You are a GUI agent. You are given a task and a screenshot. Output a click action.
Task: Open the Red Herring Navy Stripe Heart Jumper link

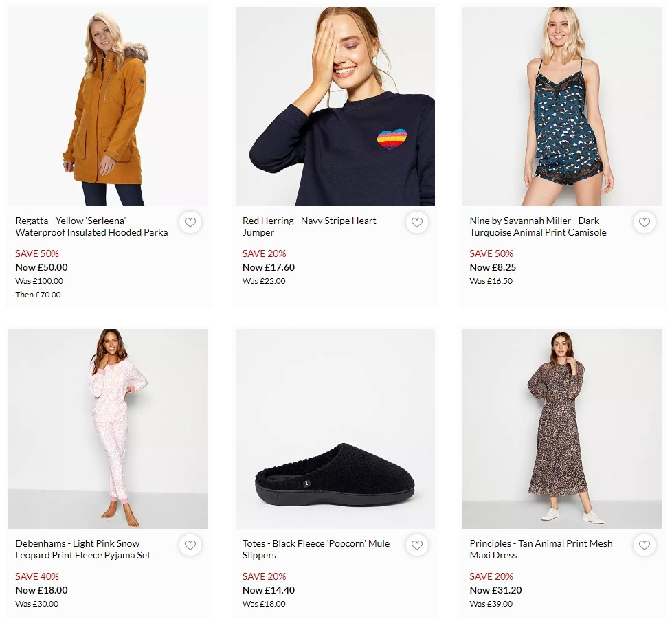[309, 227]
